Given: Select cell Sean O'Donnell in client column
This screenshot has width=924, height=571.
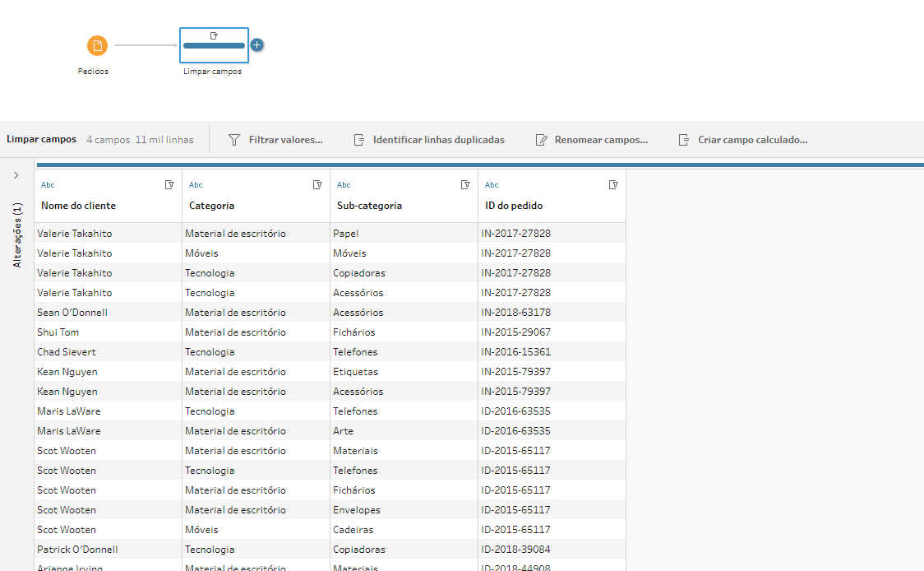Looking at the screenshot, I should 72,313.
